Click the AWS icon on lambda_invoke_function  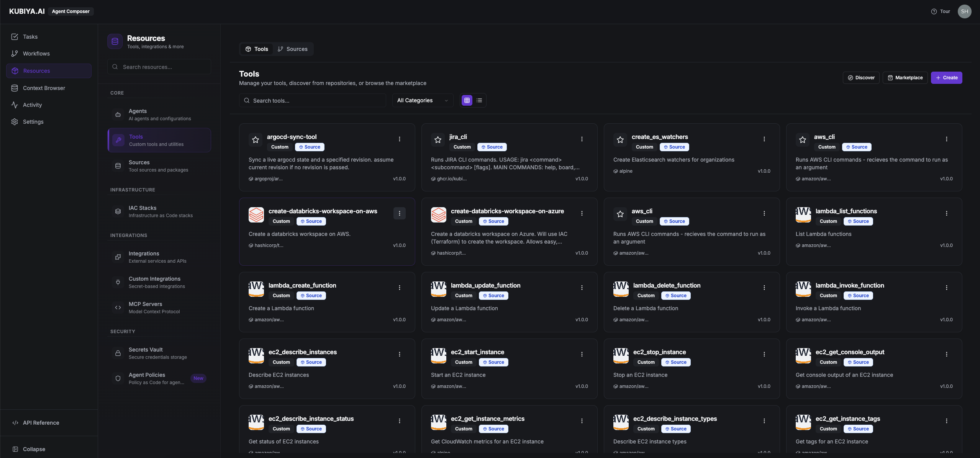coord(803,289)
